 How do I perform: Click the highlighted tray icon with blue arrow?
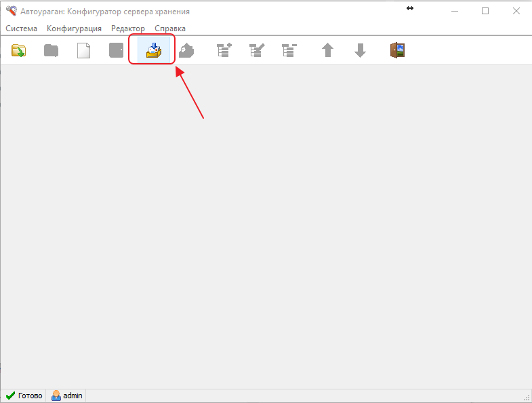coord(154,51)
